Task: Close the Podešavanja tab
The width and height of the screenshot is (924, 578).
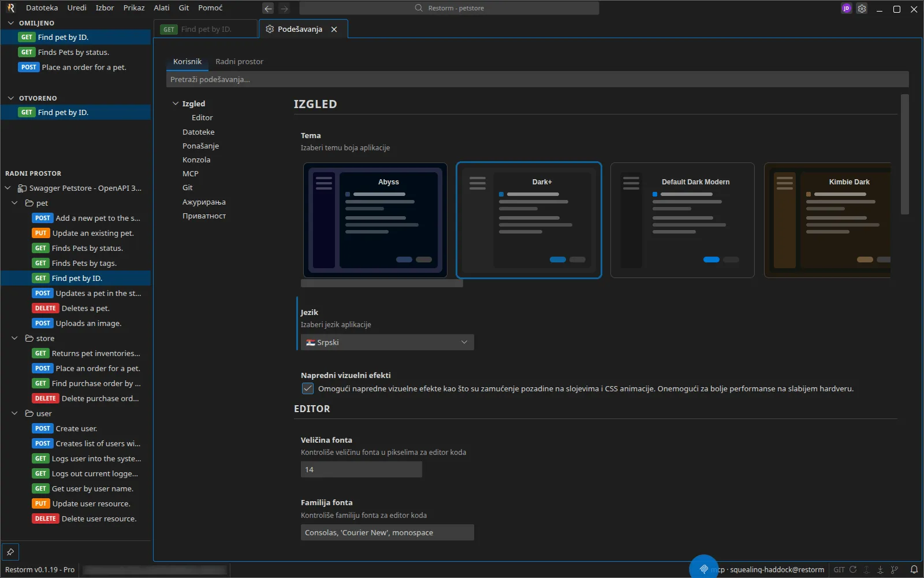Action: click(x=334, y=29)
